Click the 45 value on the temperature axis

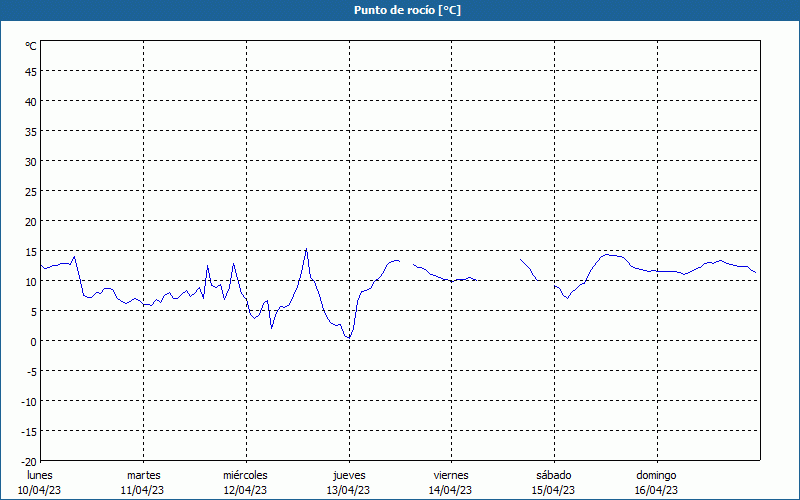coord(31,72)
